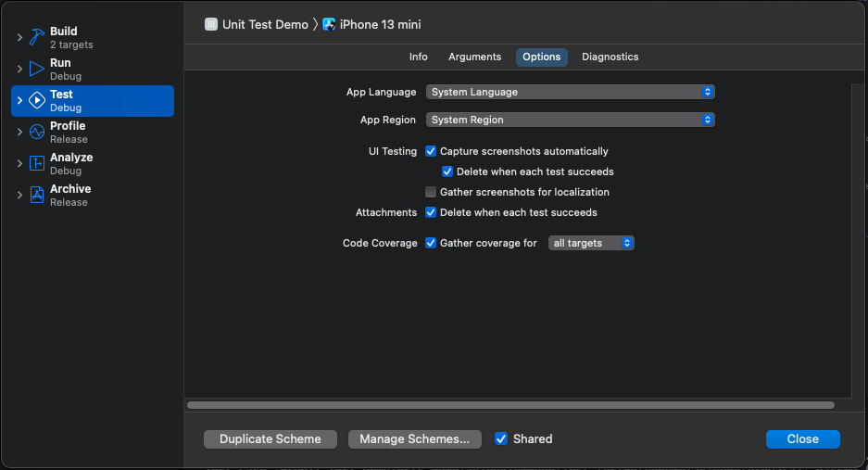
Task: Click the horizontal scrollbar below options
Action: point(510,405)
